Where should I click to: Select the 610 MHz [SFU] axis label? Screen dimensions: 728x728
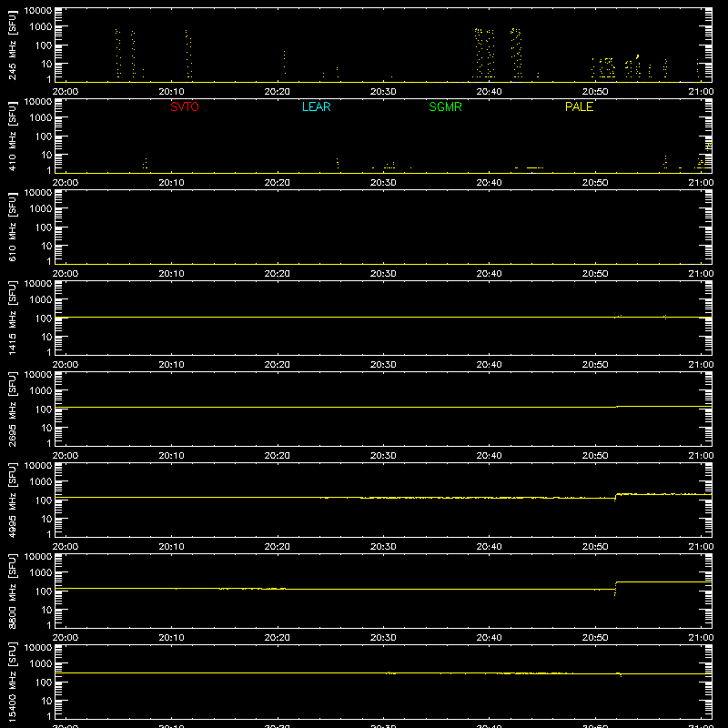(13, 227)
